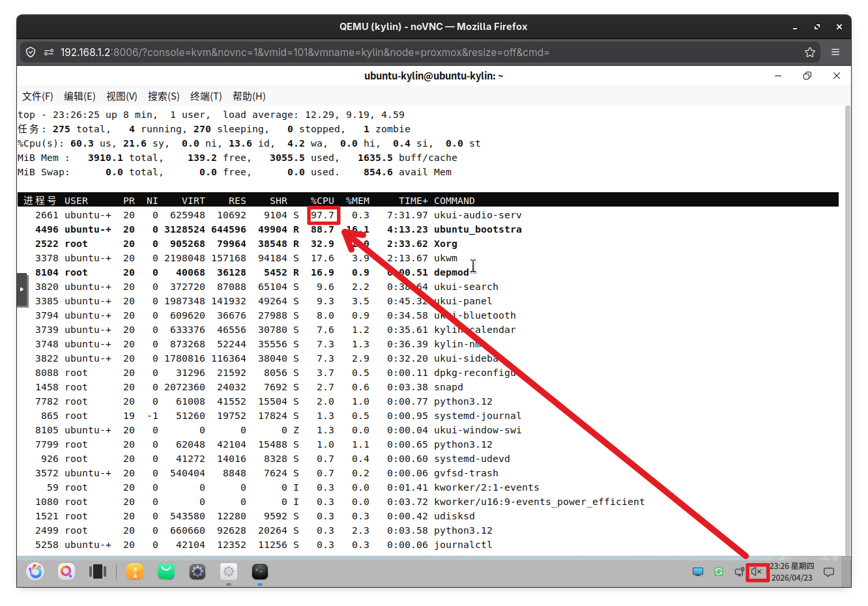Open the camera-like taskbar app icon
This screenshot has width=868, height=606.
[197, 571]
